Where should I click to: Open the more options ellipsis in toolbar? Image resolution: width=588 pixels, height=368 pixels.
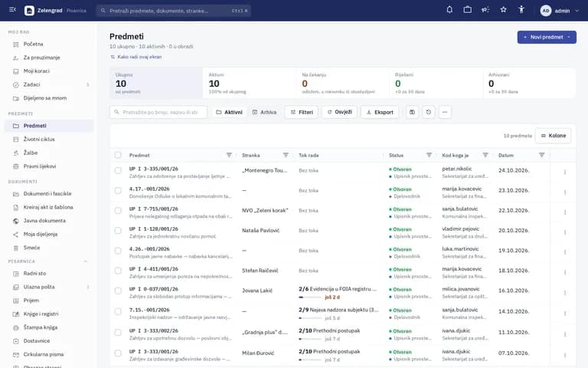point(445,112)
